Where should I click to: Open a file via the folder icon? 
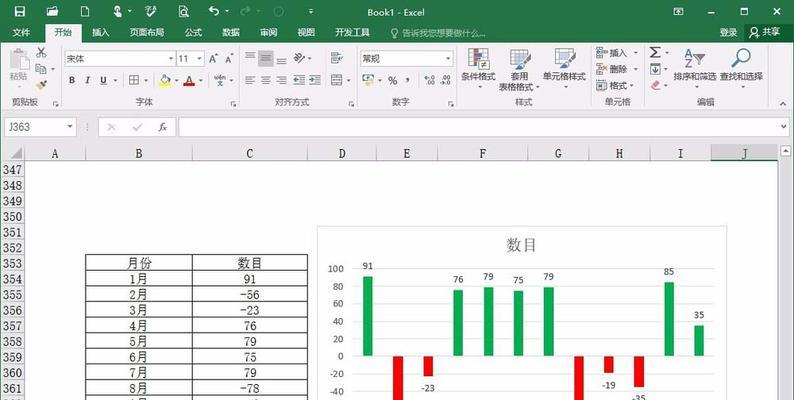click(52, 11)
